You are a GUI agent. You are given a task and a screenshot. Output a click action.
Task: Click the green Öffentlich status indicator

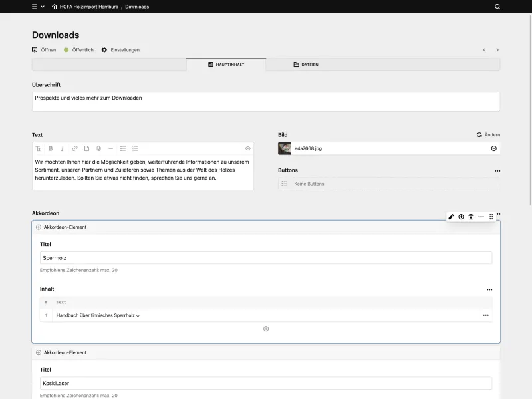pos(65,49)
